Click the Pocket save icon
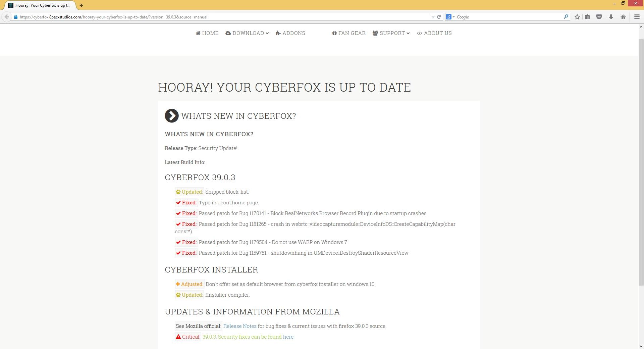 coord(599,17)
